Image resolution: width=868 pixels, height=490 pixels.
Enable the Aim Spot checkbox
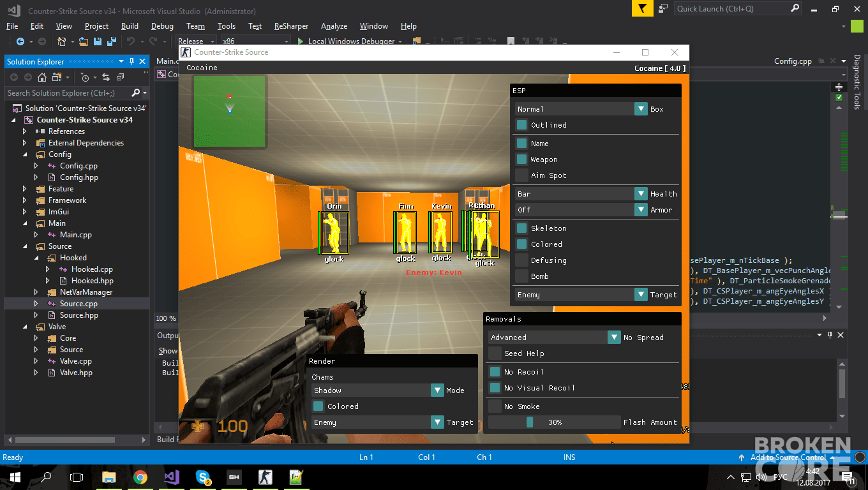tap(521, 175)
